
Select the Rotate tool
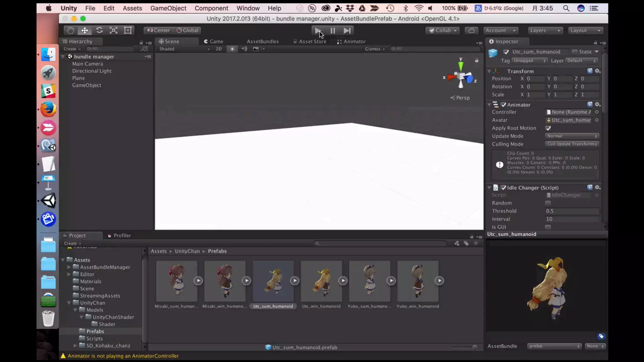tap(99, 30)
